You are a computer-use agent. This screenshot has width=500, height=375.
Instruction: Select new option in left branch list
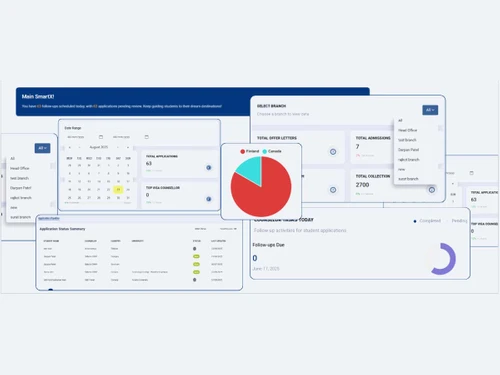(x=14, y=208)
